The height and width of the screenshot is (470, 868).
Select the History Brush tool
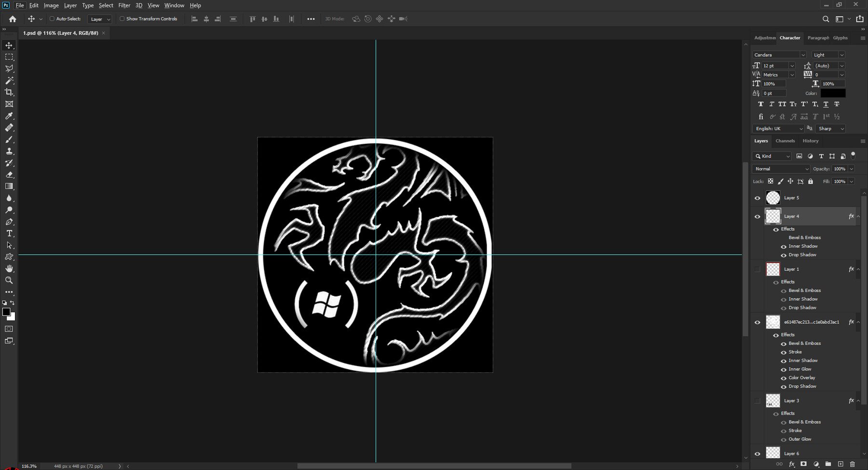pyautogui.click(x=9, y=163)
